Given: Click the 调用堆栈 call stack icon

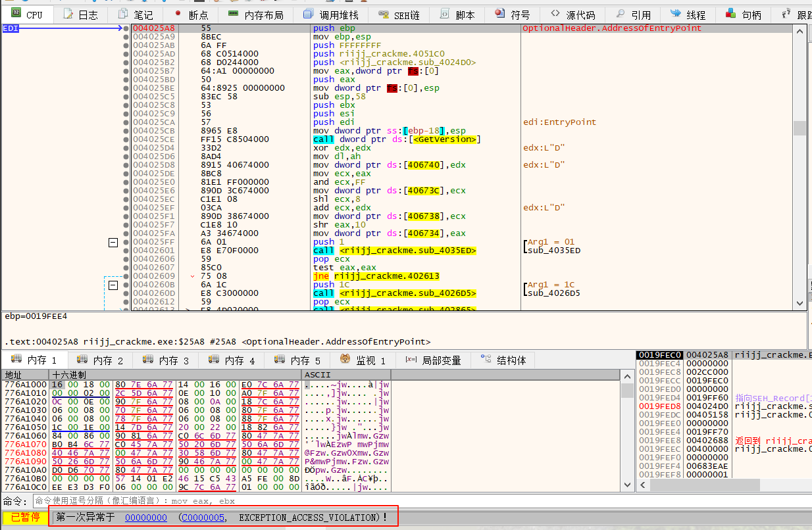Looking at the screenshot, I should point(309,14).
